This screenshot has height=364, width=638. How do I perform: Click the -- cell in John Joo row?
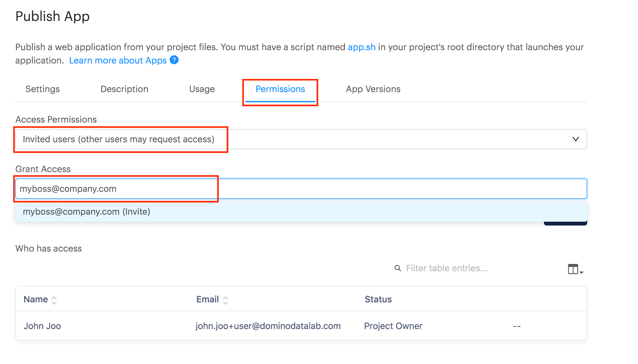(x=517, y=326)
